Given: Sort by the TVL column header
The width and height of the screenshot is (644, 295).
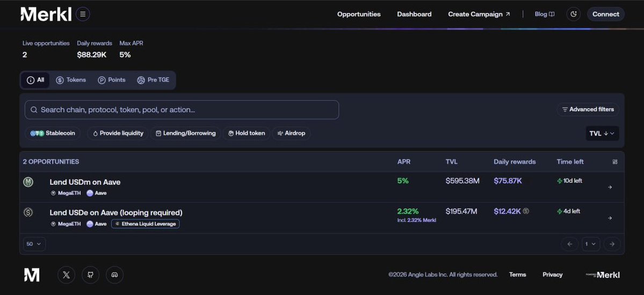Looking at the screenshot, I should [x=451, y=162].
